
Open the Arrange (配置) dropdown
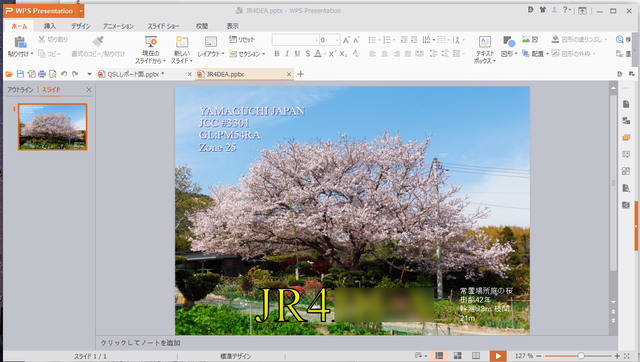coord(535,53)
